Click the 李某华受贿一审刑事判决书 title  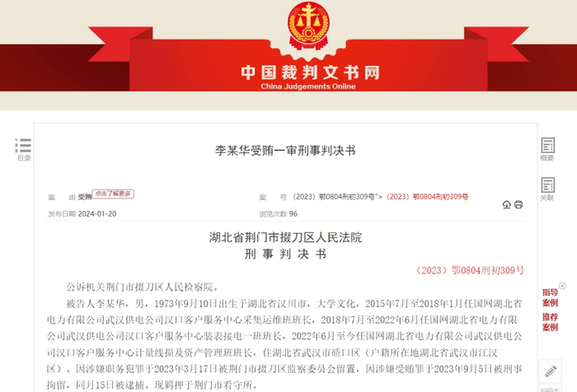point(285,150)
